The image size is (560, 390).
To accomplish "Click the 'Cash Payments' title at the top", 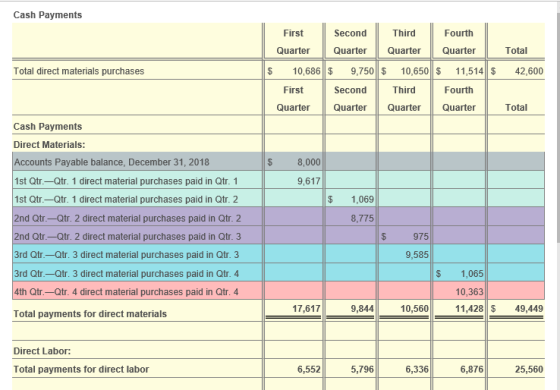I will click(x=48, y=15).
